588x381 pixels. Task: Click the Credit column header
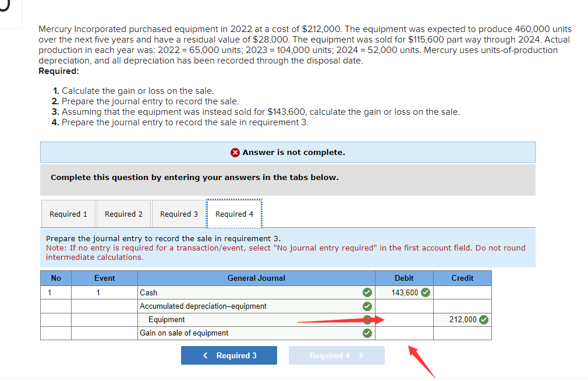coord(462,278)
